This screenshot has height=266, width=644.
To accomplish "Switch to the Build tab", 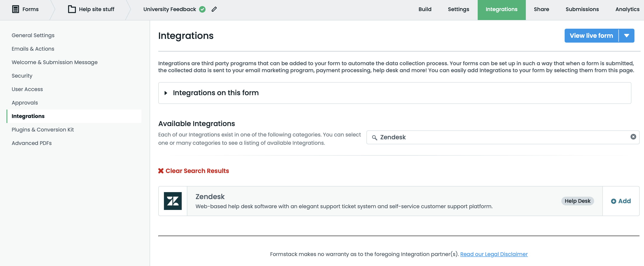I will (425, 9).
